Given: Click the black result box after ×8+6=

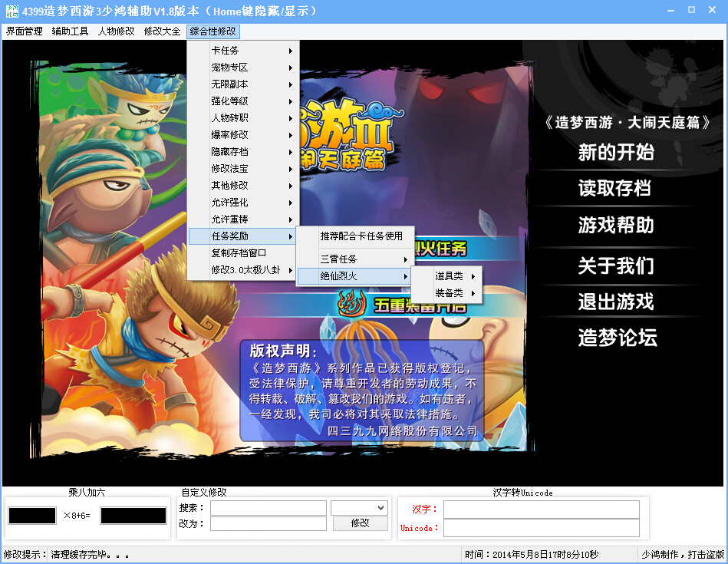Looking at the screenshot, I should (x=133, y=516).
